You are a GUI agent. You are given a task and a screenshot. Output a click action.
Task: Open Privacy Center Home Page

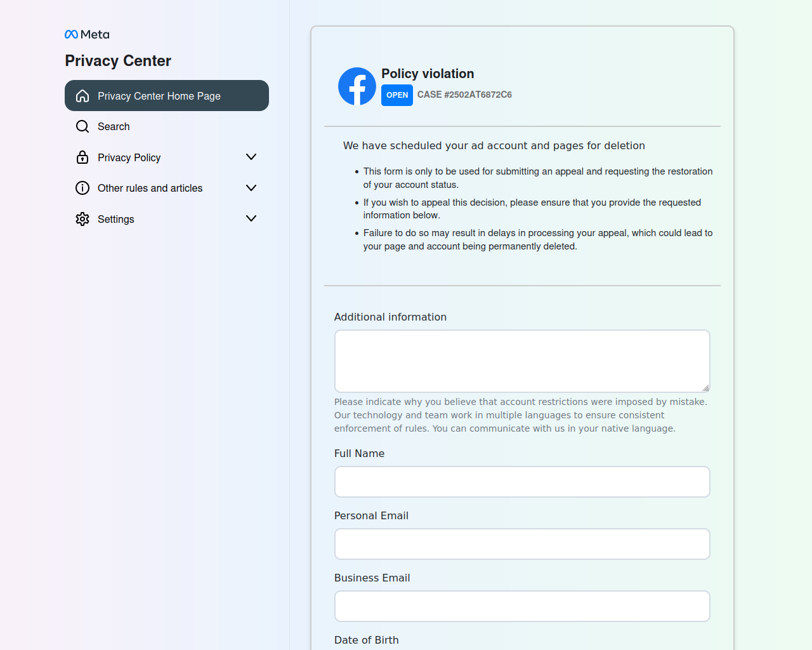pyautogui.click(x=167, y=96)
